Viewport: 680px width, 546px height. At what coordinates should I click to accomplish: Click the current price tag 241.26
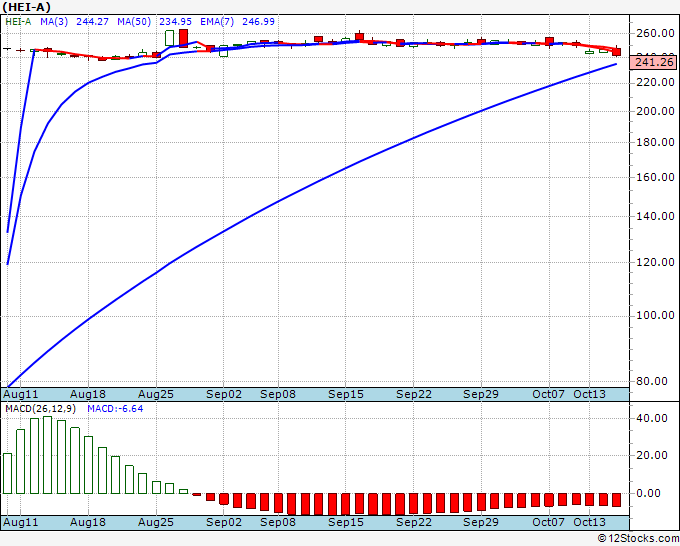[x=654, y=62]
